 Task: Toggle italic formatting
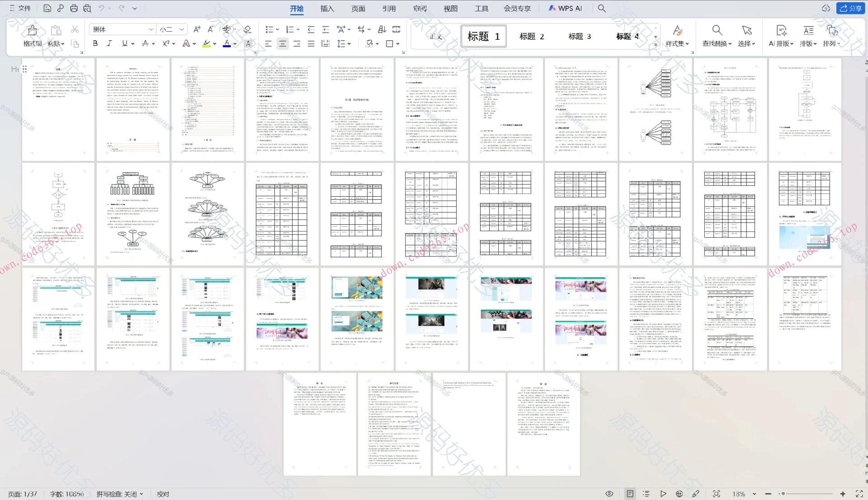click(x=109, y=43)
